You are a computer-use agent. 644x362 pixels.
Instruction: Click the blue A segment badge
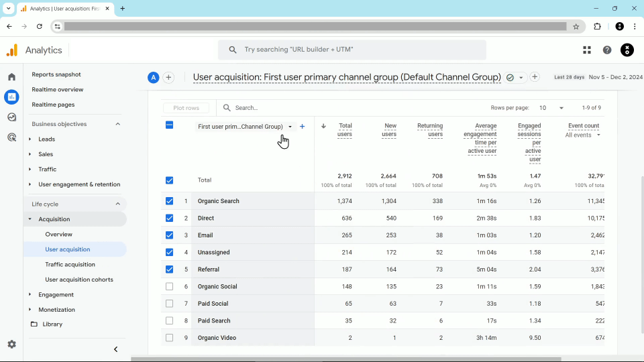153,77
